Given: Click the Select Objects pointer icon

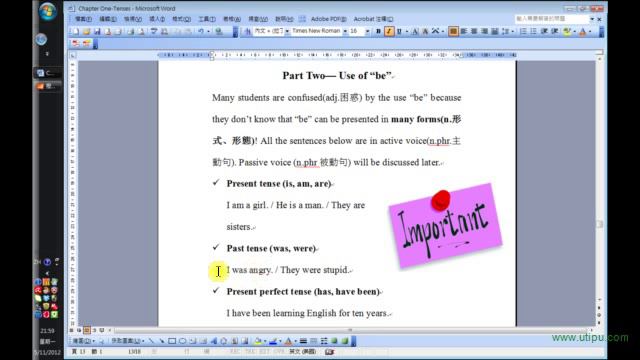Looking at the screenshot, I should (102, 341).
